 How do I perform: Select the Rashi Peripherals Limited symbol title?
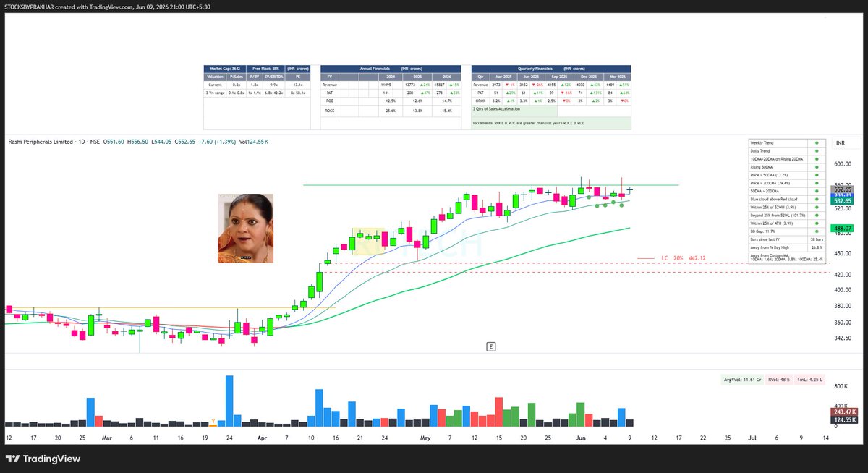point(41,142)
